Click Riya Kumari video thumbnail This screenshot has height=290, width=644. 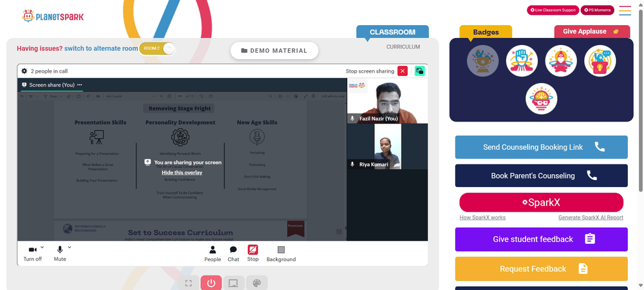pos(387,147)
